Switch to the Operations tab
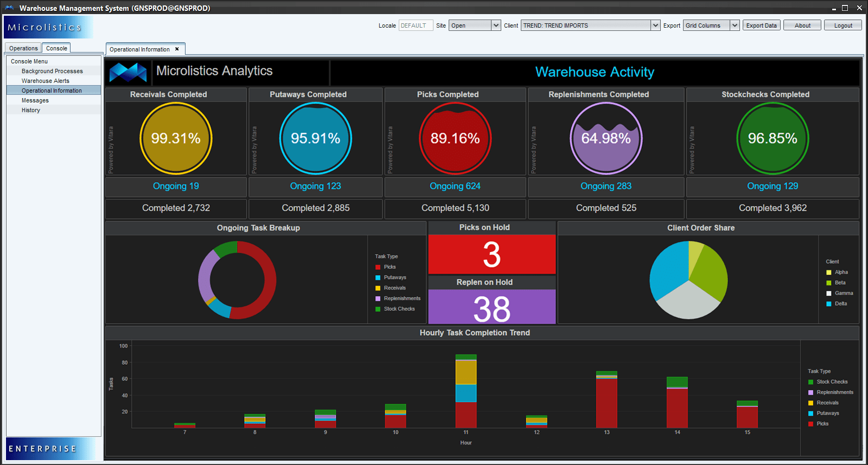 tap(23, 48)
